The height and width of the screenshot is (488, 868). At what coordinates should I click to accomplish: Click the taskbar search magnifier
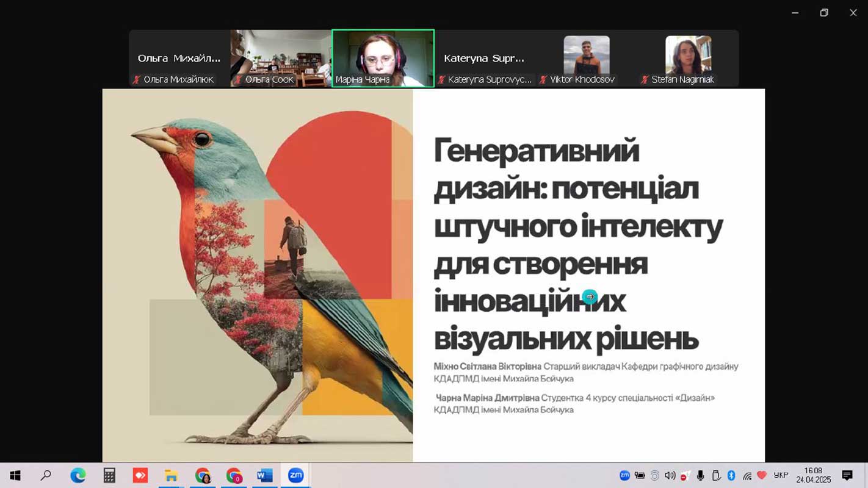coord(46,476)
